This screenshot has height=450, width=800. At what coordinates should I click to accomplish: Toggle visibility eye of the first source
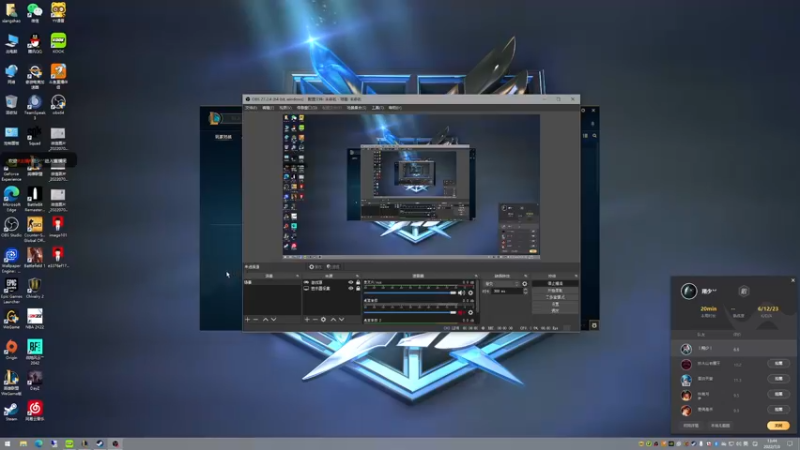351,282
